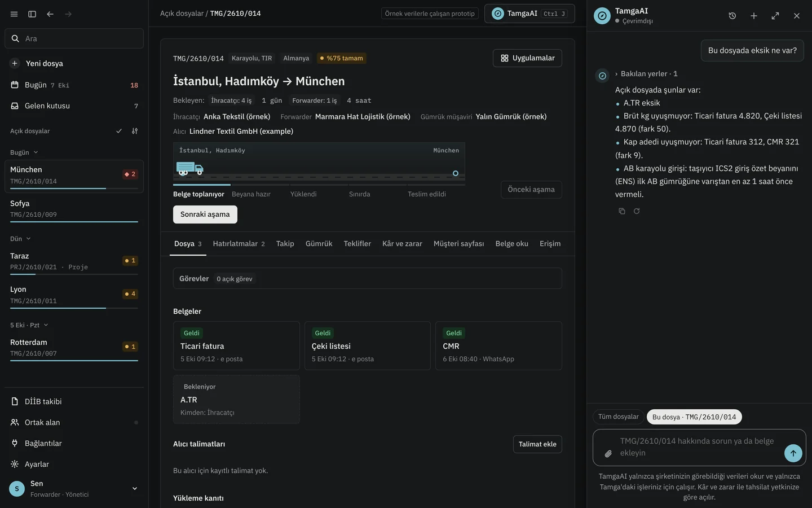The width and height of the screenshot is (812, 508).
Task: Click the Sonraki aşama button
Action: (x=205, y=214)
